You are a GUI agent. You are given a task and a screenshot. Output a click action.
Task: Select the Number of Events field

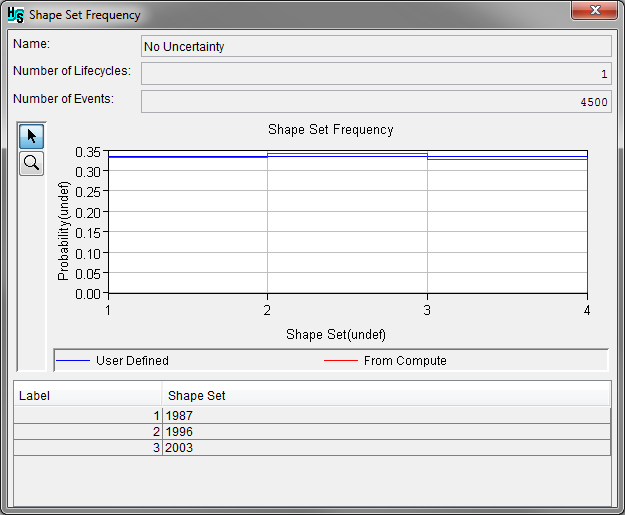coord(376,102)
